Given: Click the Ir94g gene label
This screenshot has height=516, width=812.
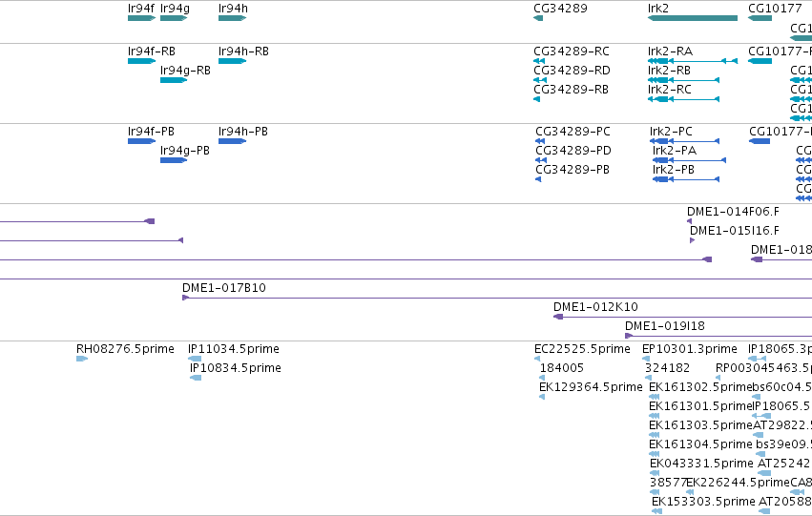Looking at the screenshot, I should pyautogui.click(x=175, y=9).
